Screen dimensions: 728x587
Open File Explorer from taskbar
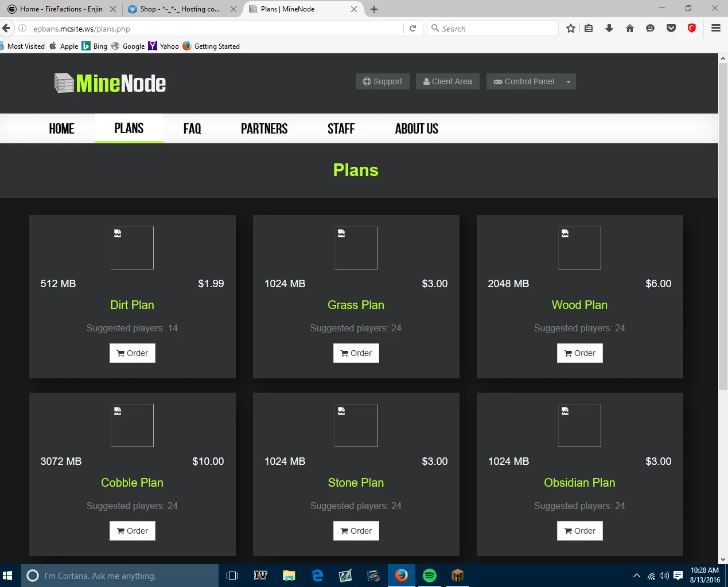click(x=289, y=576)
